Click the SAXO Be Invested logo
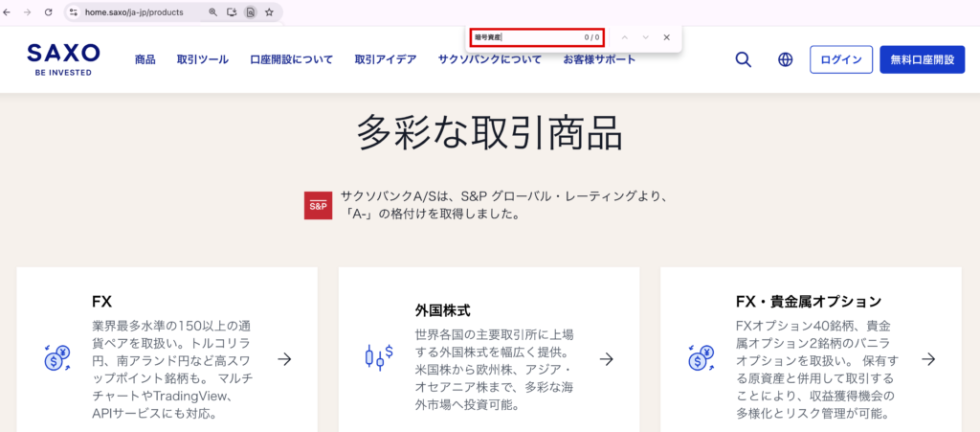This screenshot has height=432, width=980. (63, 60)
